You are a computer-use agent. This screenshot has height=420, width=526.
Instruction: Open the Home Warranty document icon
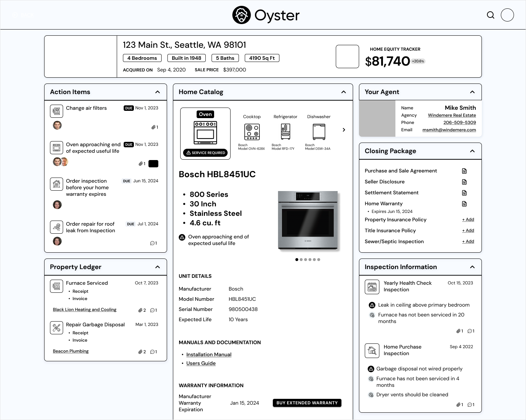click(x=464, y=204)
